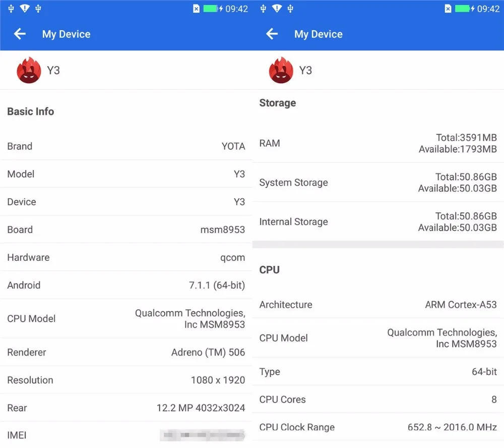Screen dimensions: 504x448
Task: Tap the AnTuTu logo on the right screen
Action: [x=281, y=70]
